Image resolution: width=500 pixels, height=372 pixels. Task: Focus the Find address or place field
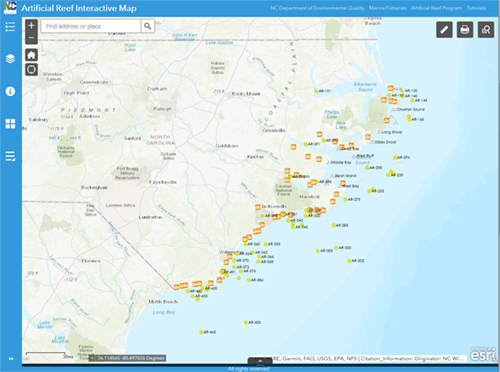click(90, 26)
